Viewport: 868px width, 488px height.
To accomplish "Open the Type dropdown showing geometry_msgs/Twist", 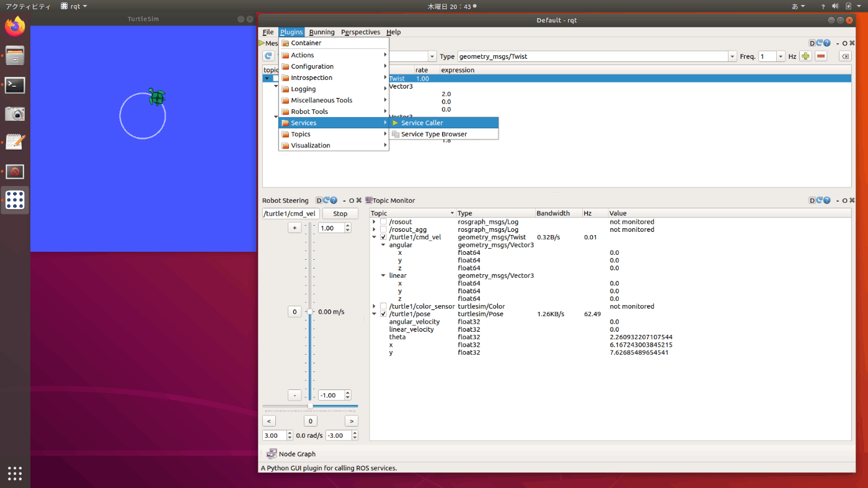I will tap(732, 56).
